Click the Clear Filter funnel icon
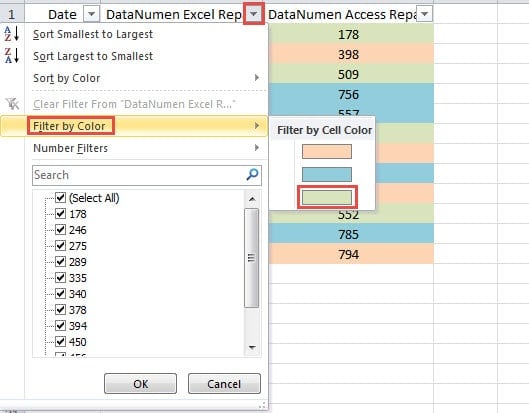Screen dimensions: 529x413 pos(12,104)
